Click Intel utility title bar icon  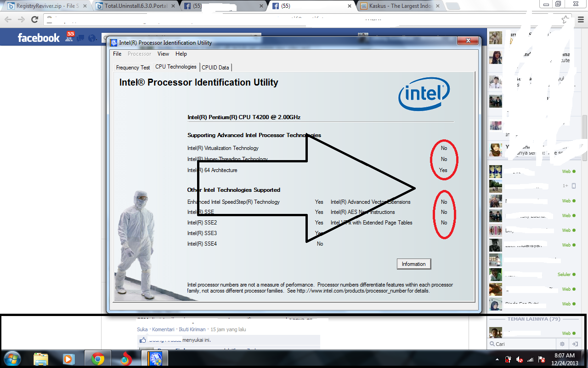(x=113, y=43)
